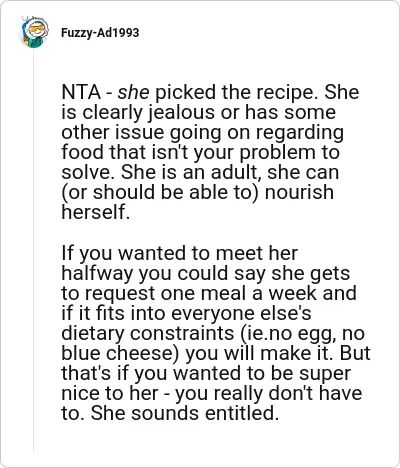The height and width of the screenshot is (468, 400).
Task: Click the word "adult," in the comment
Action: click(x=236, y=172)
